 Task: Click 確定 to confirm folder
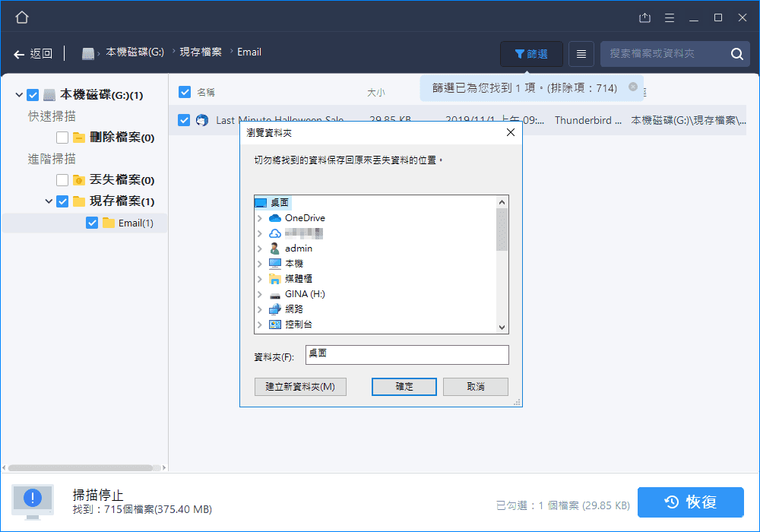click(404, 386)
